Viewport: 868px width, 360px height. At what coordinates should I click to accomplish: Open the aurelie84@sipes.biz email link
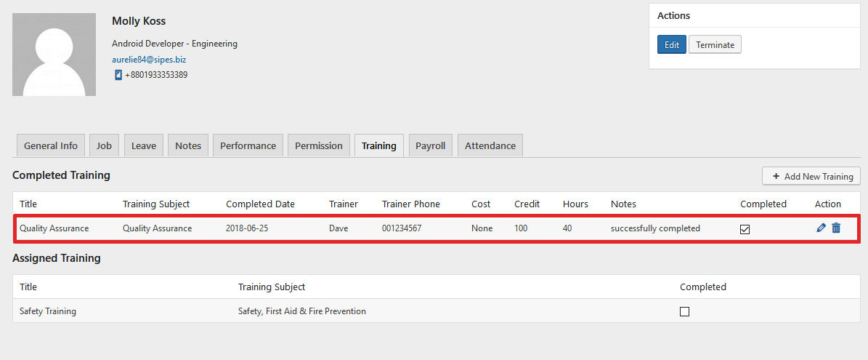pyautogui.click(x=149, y=60)
